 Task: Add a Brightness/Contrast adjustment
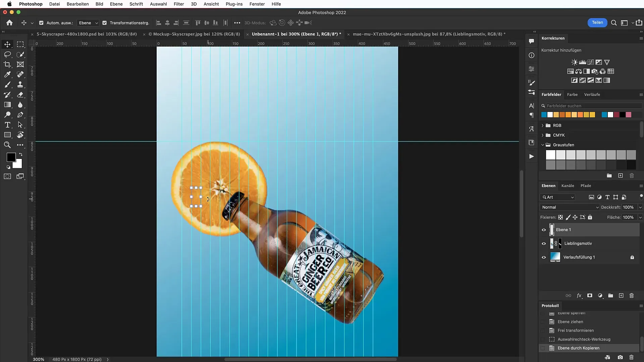575,62
